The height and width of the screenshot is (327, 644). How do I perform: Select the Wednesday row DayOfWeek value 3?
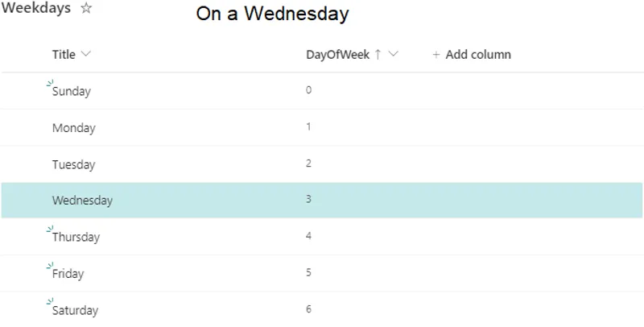(308, 199)
